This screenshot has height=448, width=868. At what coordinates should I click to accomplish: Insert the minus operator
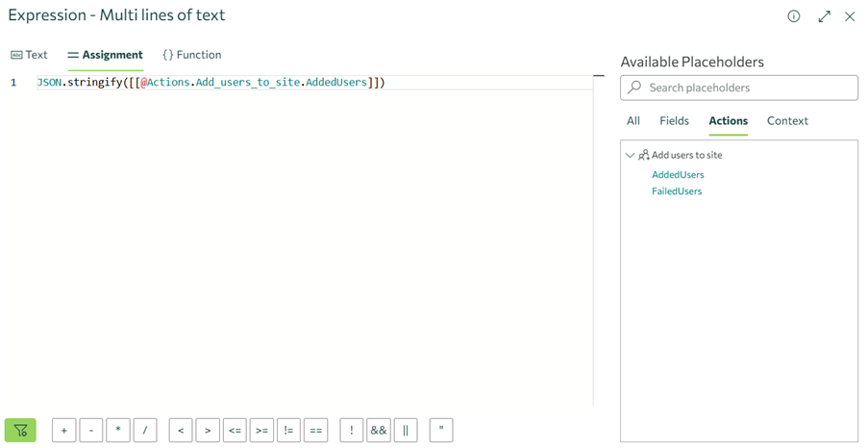[x=91, y=431]
